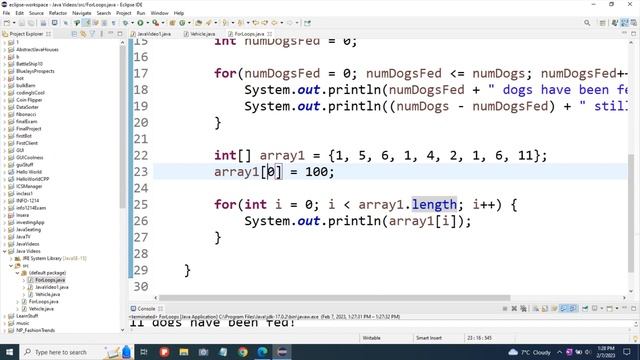
Task: Click the New file toolbar icon
Action: [x=7, y=23]
